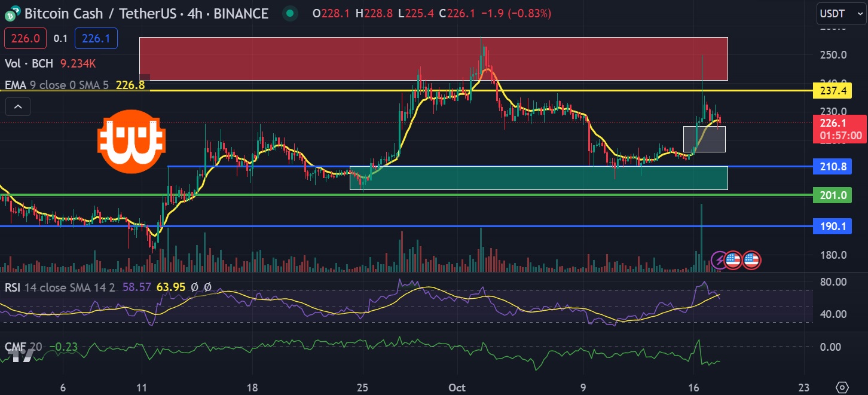Screen dimensions: 868x395
Task: Click the 25 date axis label
Action: click(363, 387)
